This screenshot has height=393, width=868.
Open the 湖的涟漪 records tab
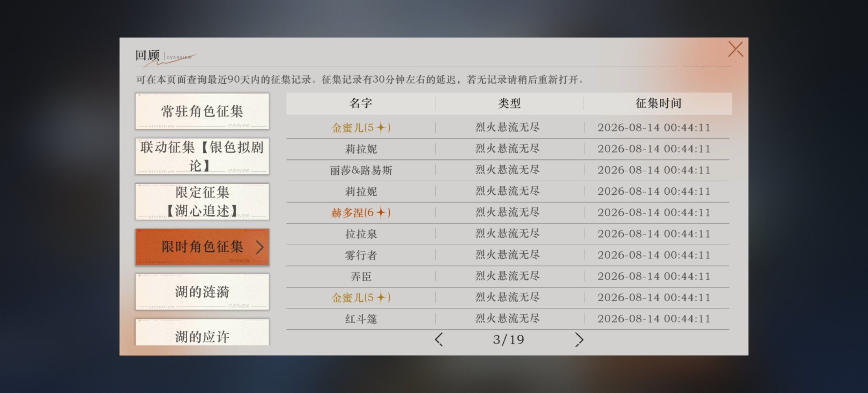[202, 292]
